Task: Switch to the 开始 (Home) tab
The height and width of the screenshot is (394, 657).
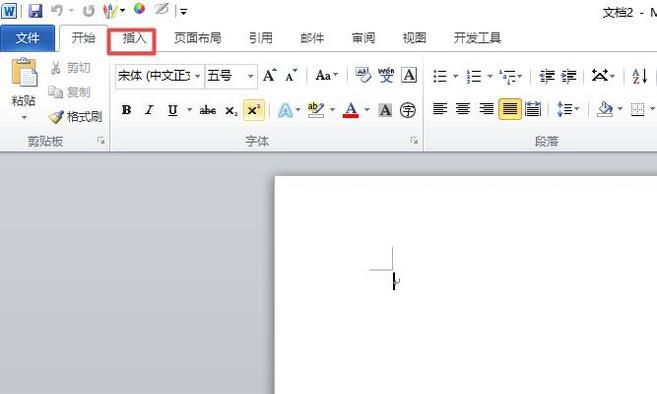Action: coord(83,38)
